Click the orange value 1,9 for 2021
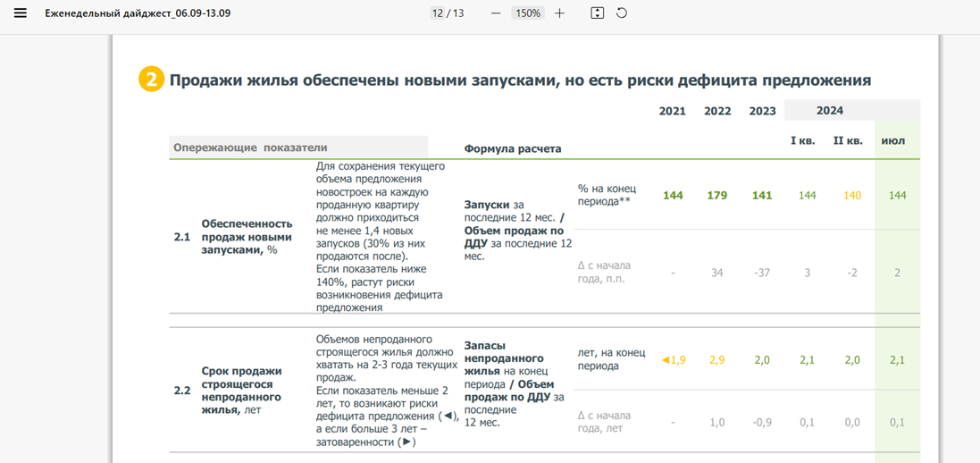Screen dimensions: 980x463 point(673,359)
